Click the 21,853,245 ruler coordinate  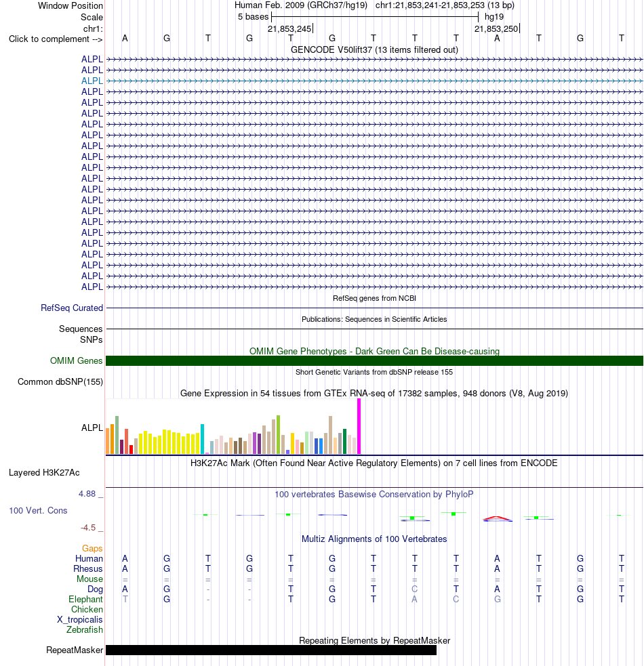pos(289,29)
